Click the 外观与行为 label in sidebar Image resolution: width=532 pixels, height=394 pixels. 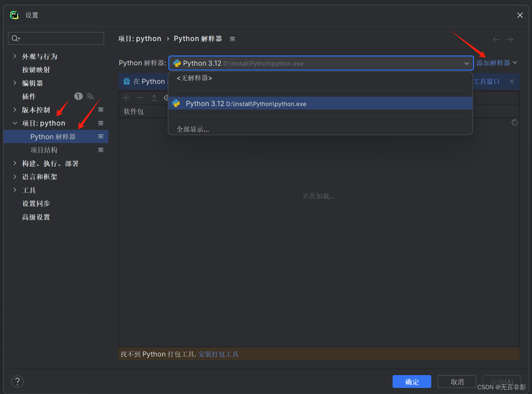pyautogui.click(x=40, y=56)
